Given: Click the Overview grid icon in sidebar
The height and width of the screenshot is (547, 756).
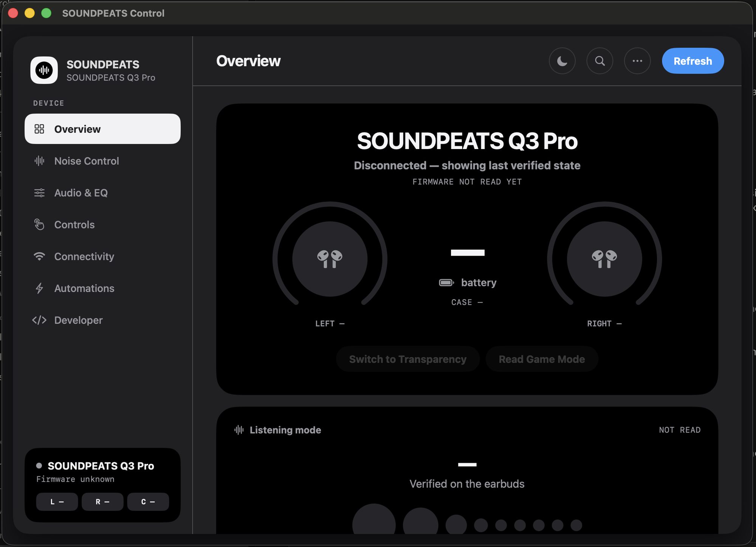Looking at the screenshot, I should (x=39, y=129).
